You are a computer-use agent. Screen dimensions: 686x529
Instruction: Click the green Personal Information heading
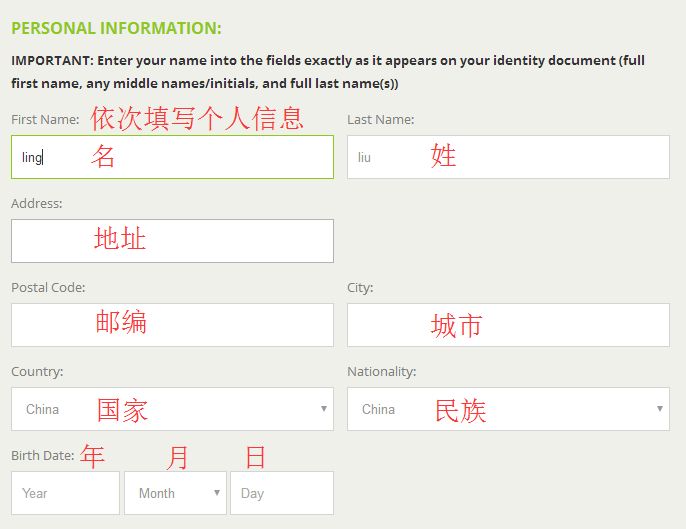point(116,28)
